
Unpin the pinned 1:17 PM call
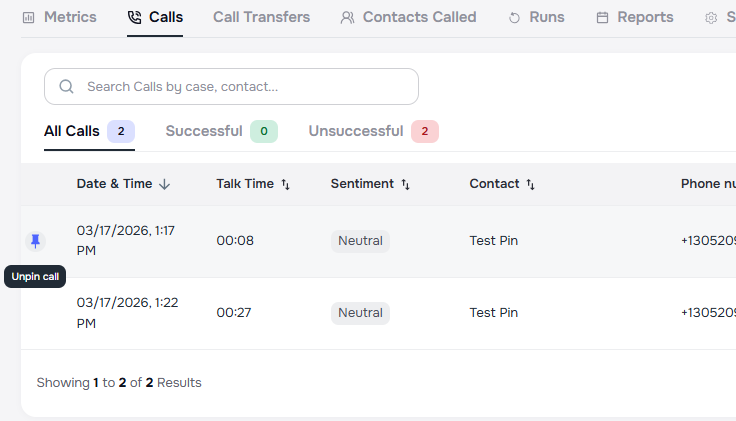tap(36, 241)
